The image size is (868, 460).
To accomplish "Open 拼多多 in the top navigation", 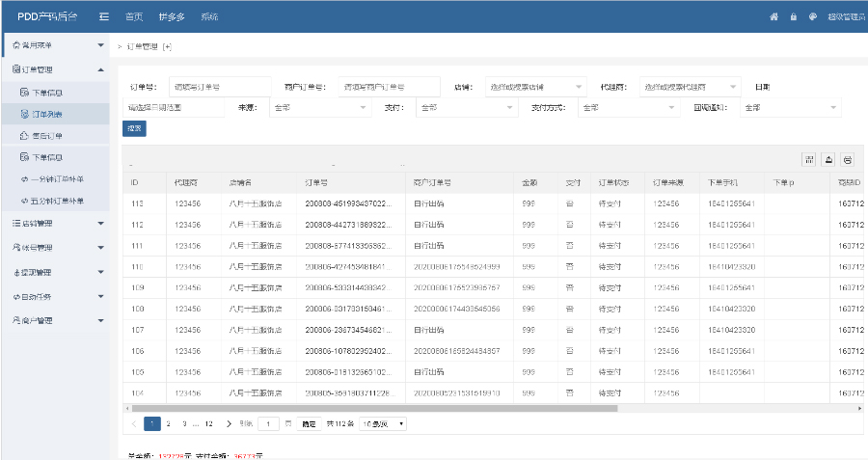I will pyautogui.click(x=171, y=17).
